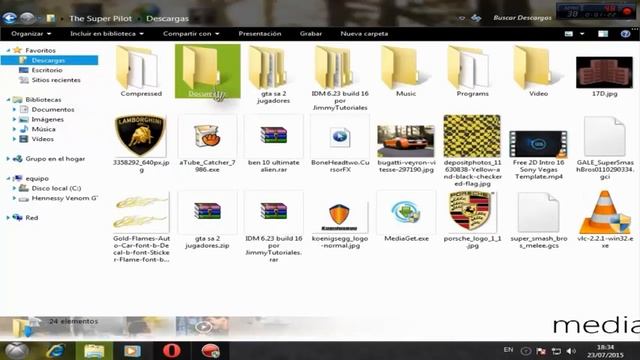Refresh the folder with the refresh icon
The image size is (640, 360).
click(476, 18)
